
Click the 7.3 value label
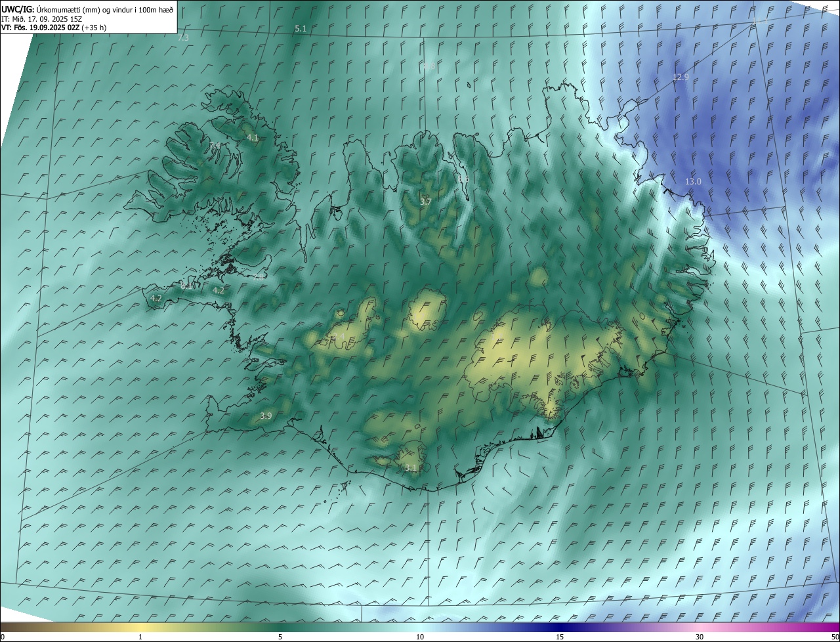[x=183, y=38]
